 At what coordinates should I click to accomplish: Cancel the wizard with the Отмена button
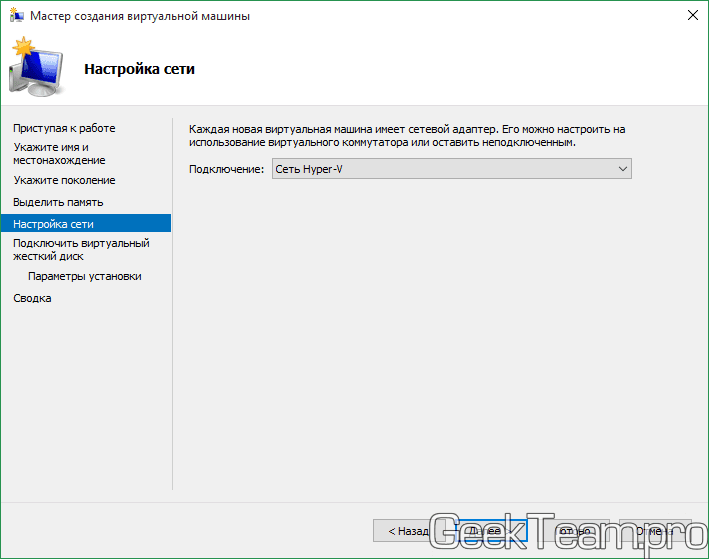pyautogui.click(x=655, y=531)
